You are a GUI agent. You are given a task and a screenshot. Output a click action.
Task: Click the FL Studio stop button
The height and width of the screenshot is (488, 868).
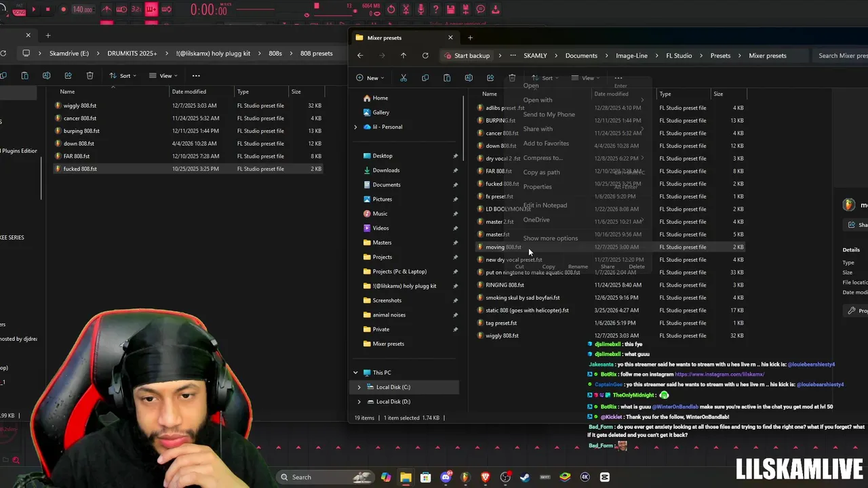click(48, 9)
